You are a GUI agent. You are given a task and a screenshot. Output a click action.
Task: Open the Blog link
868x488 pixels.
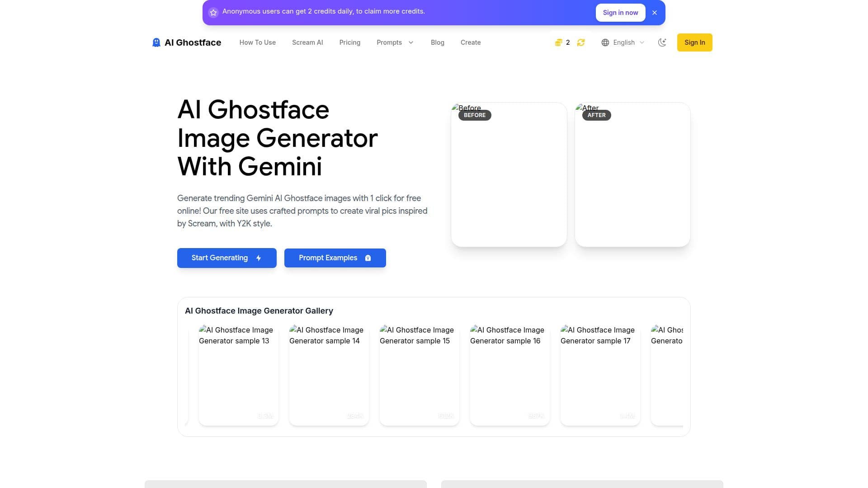(x=437, y=42)
